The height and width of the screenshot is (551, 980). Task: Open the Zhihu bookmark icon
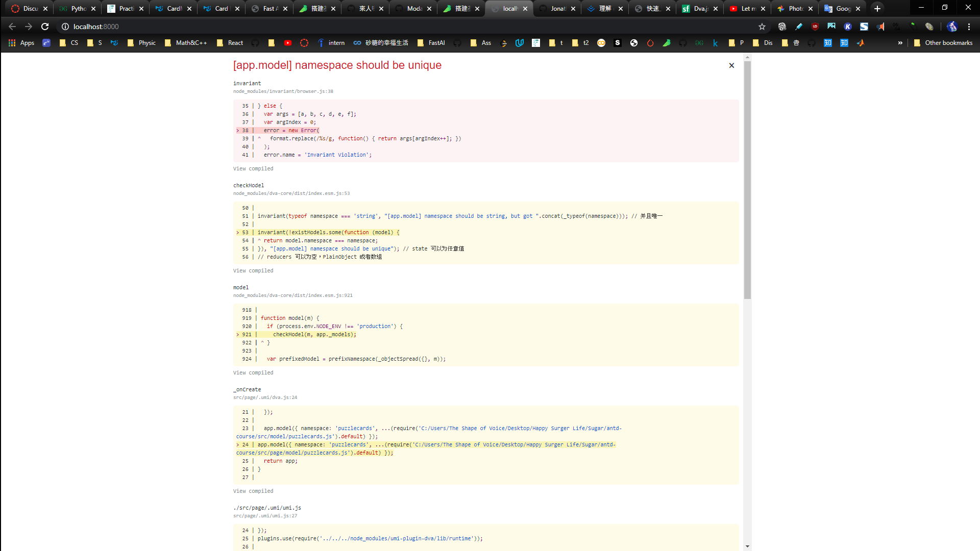click(x=828, y=43)
